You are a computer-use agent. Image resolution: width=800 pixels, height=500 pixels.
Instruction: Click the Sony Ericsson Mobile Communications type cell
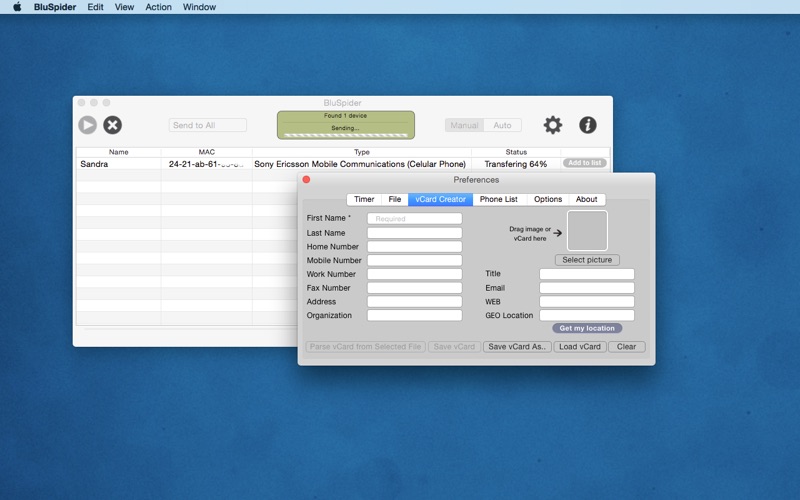tap(360, 164)
